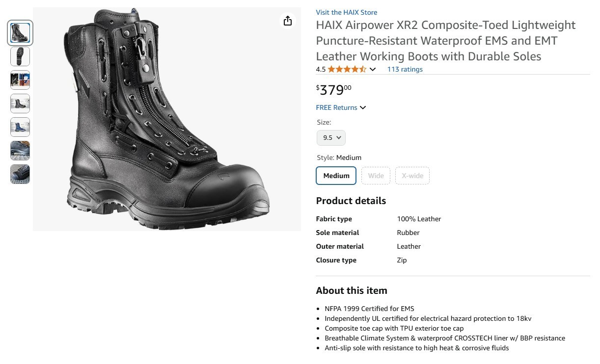Expand the FREE Returns chevron
This screenshot has width=600, height=364.
pos(363,108)
